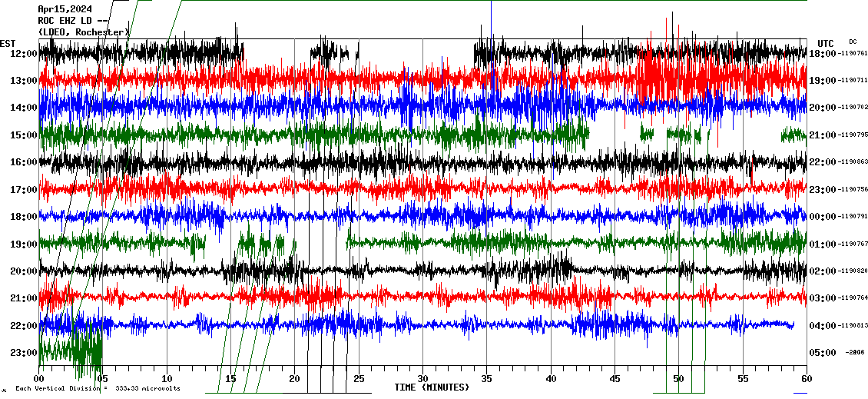Click the 18:00 UTC row label
Screen dimensions: 868x399
(x=822, y=54)
